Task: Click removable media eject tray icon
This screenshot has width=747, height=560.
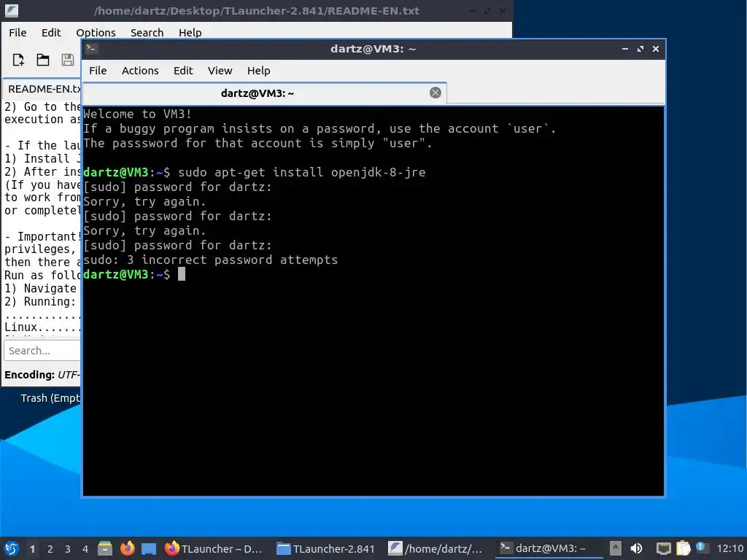Action: (x=616, y=548)
